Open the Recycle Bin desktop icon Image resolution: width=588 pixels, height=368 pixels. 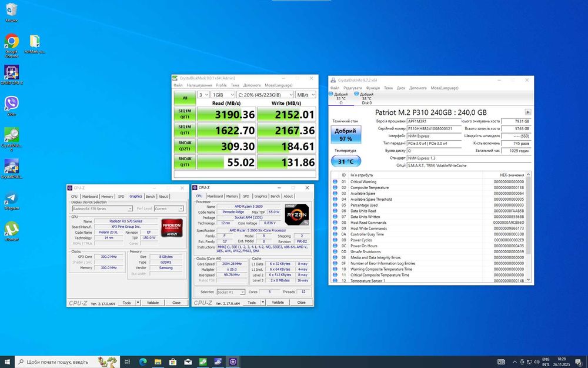coord(11,12)
